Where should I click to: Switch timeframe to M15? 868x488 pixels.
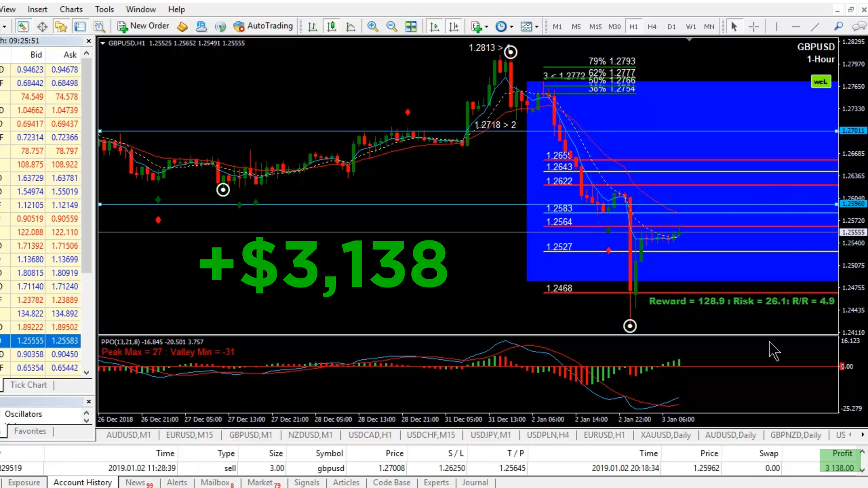(595, 27)
